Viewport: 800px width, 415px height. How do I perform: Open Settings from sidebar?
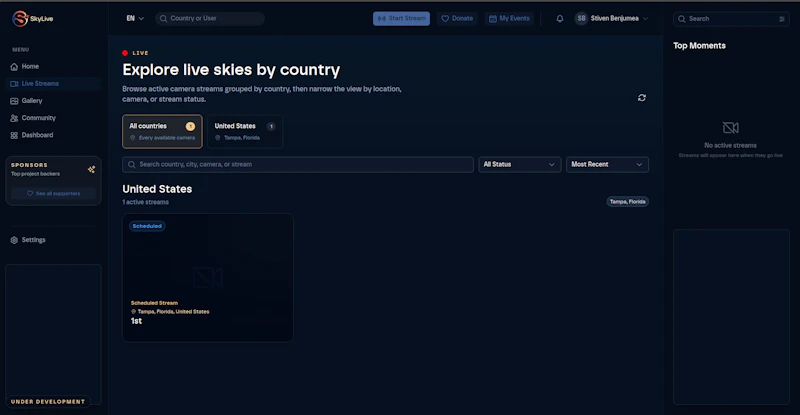[x=53, y=240]
